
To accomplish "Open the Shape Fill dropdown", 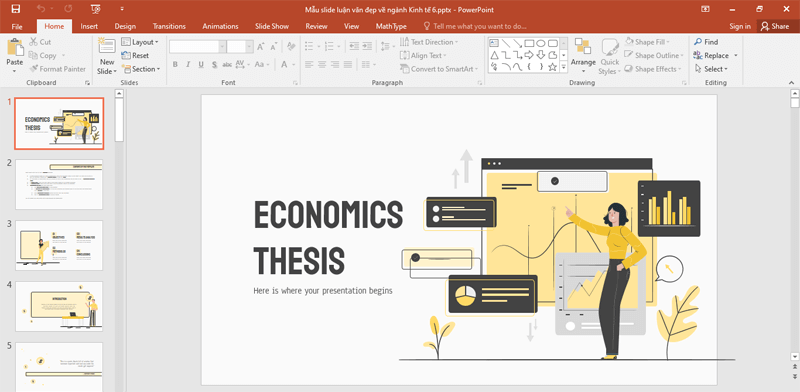I will 646,42.
